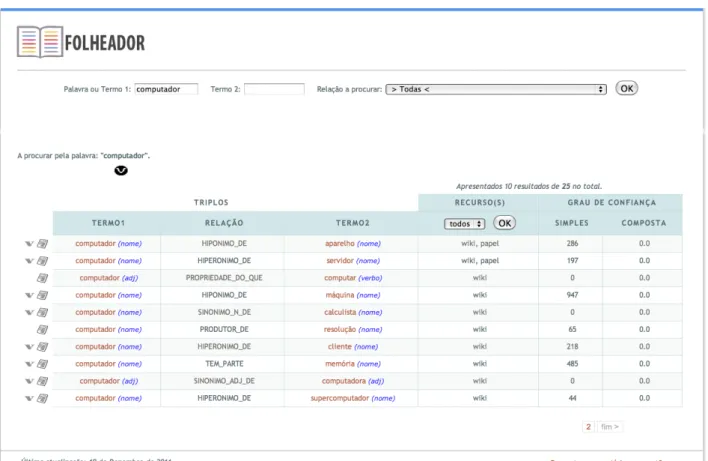
Task: Click the 'cliente' term link
Action: (340, 346)
